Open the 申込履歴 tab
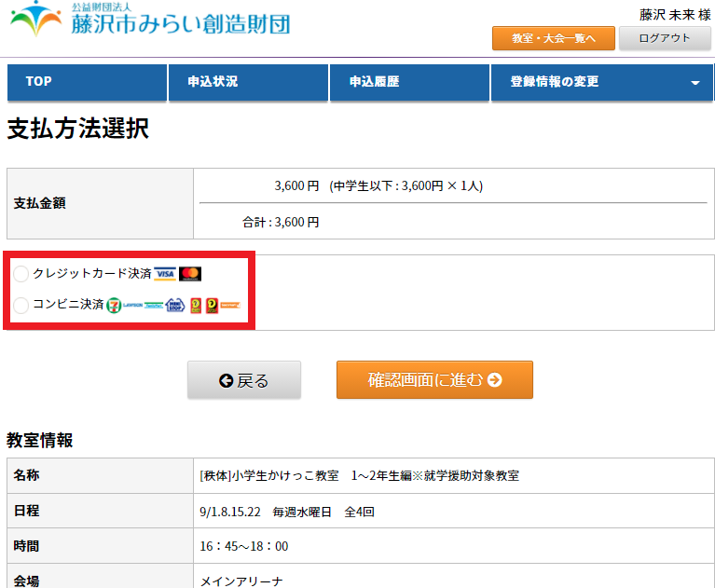The image size is (715, 588). (409, 82)
